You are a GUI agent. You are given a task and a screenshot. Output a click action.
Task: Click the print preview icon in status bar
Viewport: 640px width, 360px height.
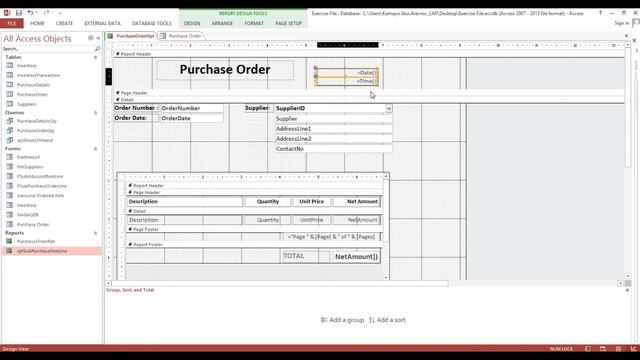tap(603, 349)
